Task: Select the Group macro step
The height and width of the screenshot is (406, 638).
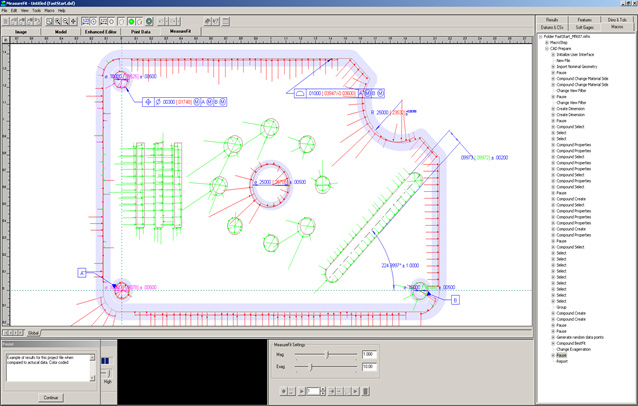Action: pos(562,307)
